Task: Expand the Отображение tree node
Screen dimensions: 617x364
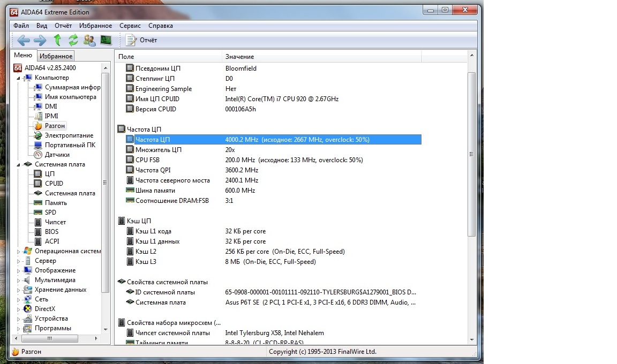Action: [x=18, y=271]
